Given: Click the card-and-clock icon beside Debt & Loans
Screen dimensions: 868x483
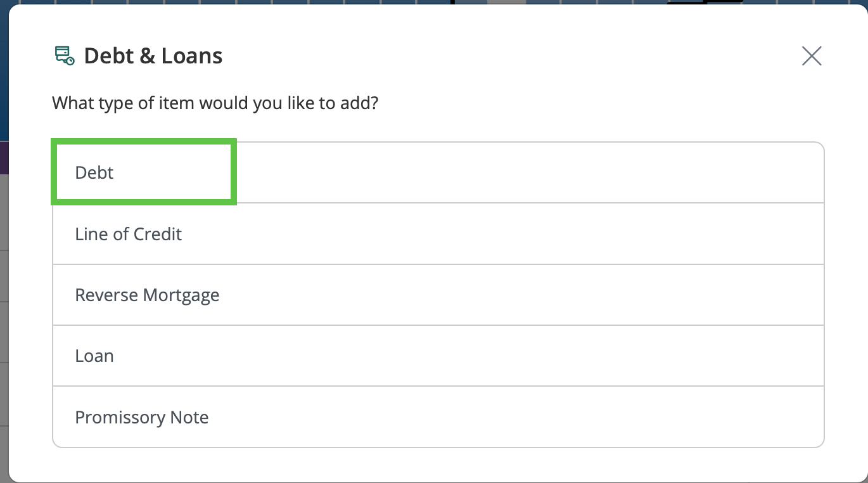Looking at the screenshot, I should (65, 56).
